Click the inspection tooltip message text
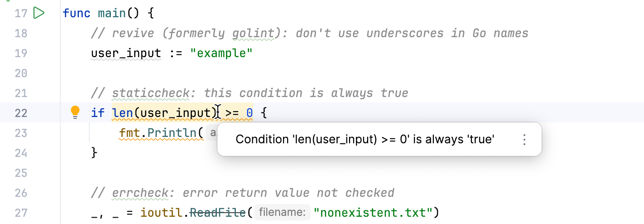Viewport: 644px width, 224px height. click(x=365, y=140)
